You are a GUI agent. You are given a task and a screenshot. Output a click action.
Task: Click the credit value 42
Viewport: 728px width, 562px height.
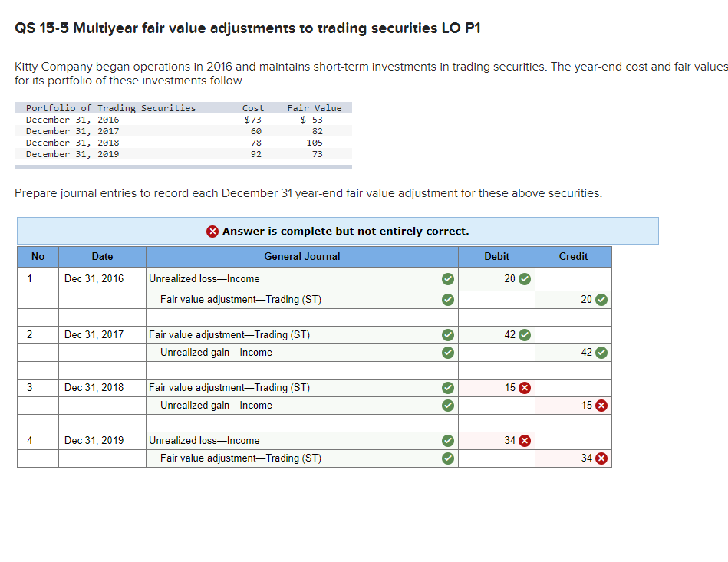[586, 353]
